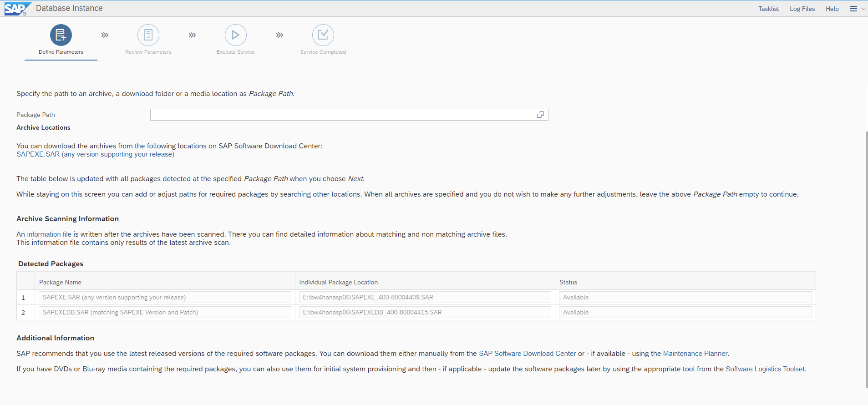This screenshot has width=868, height=405.
Task: Click the Define Parameters tab label
Action: [61, 52]
